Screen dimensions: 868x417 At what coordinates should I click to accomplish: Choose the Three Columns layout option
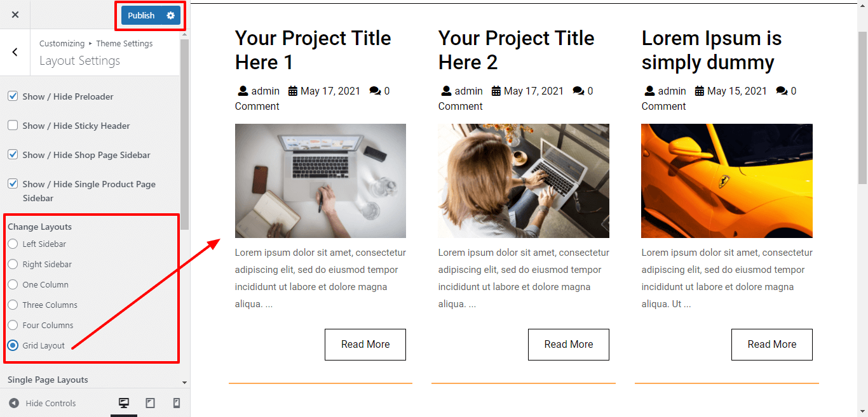[x=13, y=305]
